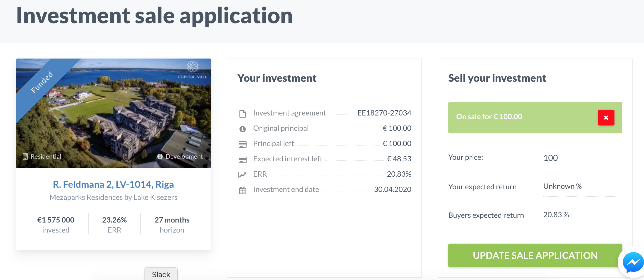Viewport: 644px width, 280px height.
Task: Open the Messenger chat bubble icon
Action: (633, 262)
